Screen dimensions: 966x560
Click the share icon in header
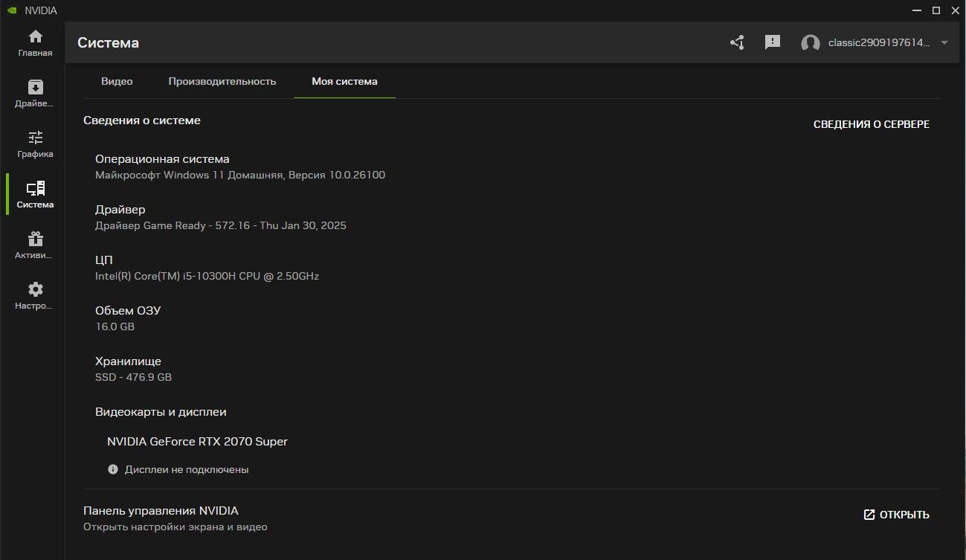pyautogui.click(x=737, y=42)
